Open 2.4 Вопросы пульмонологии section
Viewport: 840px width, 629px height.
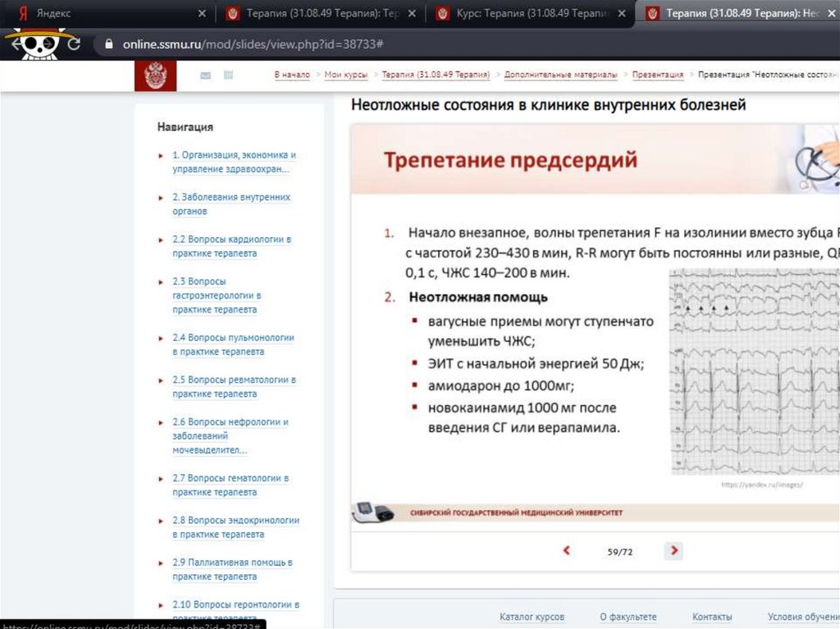(233, 344)
